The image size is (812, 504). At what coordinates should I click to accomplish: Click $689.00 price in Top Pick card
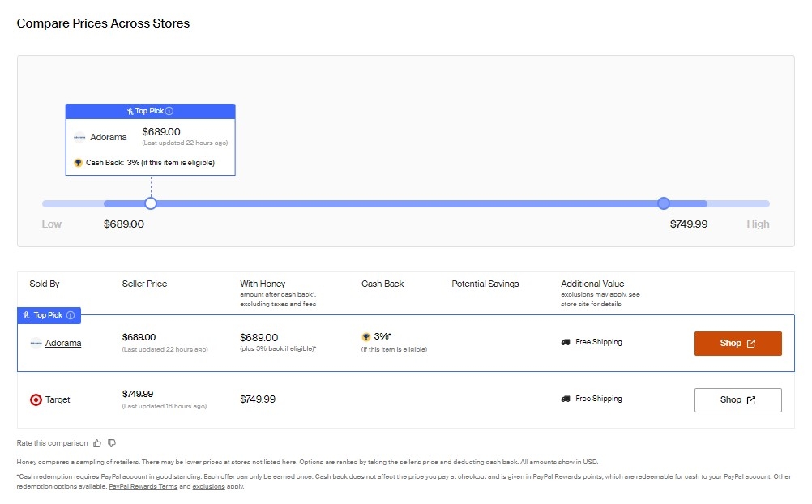pyautogui.click(x=161, y=132)
